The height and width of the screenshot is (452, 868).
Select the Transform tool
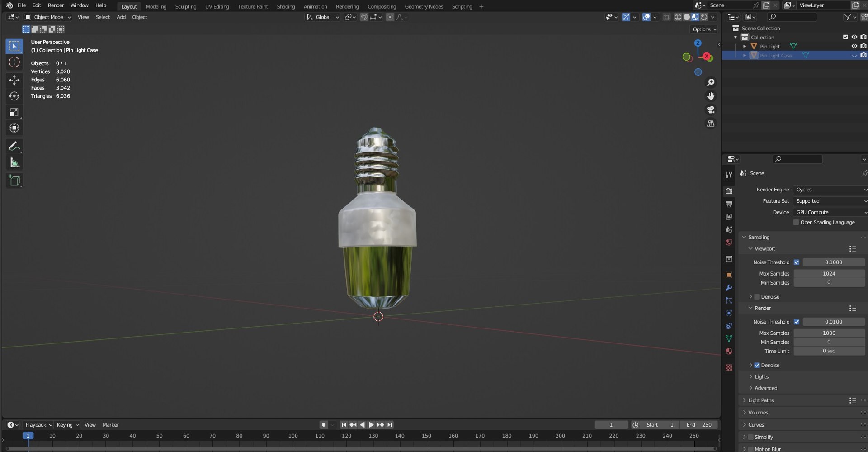click(x=14, y=128)
